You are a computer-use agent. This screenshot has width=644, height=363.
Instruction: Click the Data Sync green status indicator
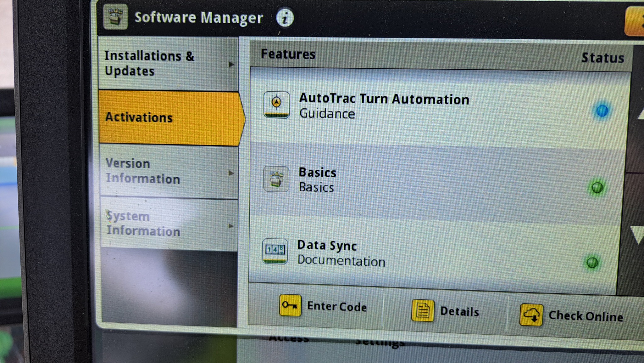[x=592, y=263]
